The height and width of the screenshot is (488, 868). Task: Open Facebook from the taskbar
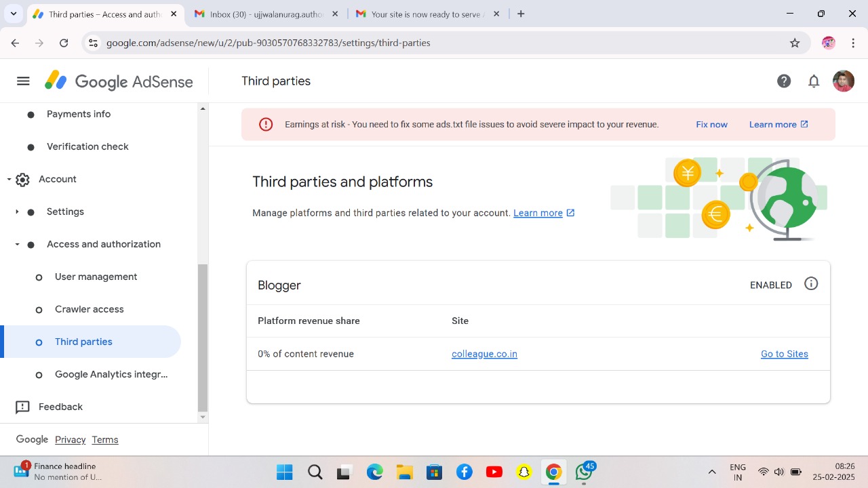click(464, 472)
